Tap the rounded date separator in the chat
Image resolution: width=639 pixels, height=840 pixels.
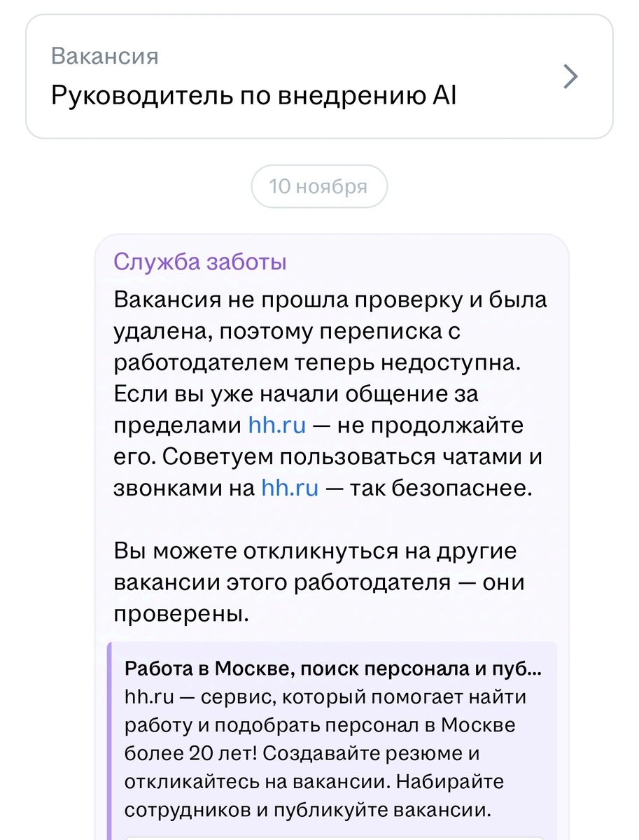click(319, 186)
